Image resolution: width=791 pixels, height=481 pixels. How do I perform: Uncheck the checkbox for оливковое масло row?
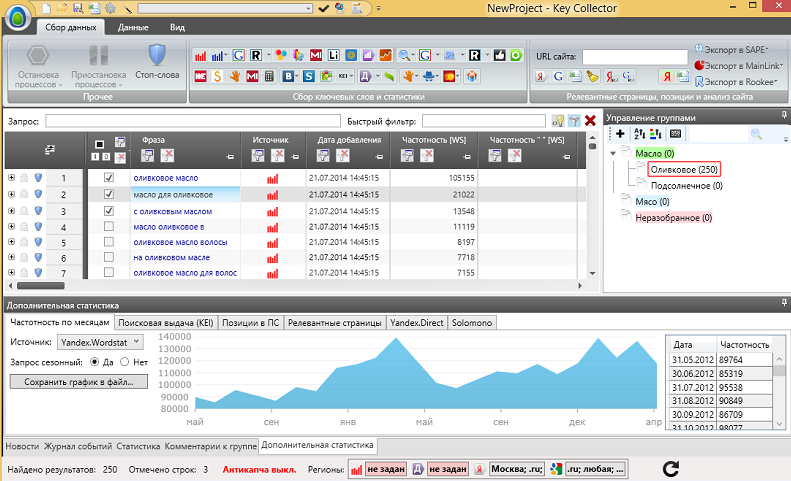click(x=109, y=177)
